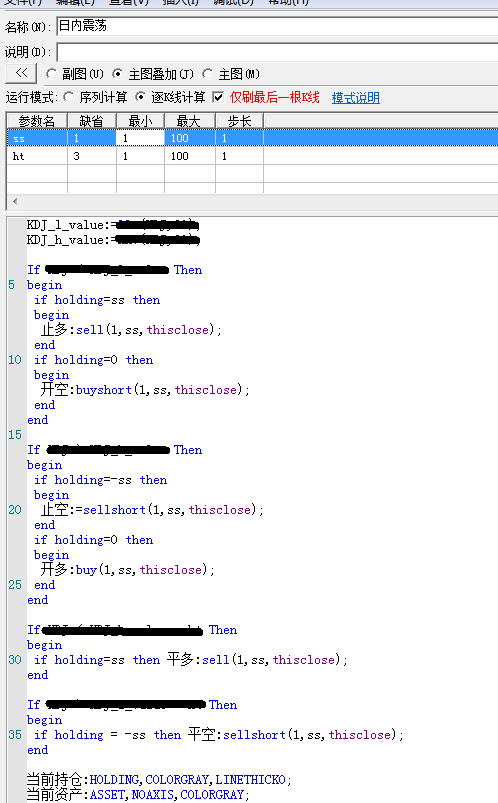This screenshot has width=498, height=803.
Task: Open the 模式说明 link
Action: [x=356, y=97]
